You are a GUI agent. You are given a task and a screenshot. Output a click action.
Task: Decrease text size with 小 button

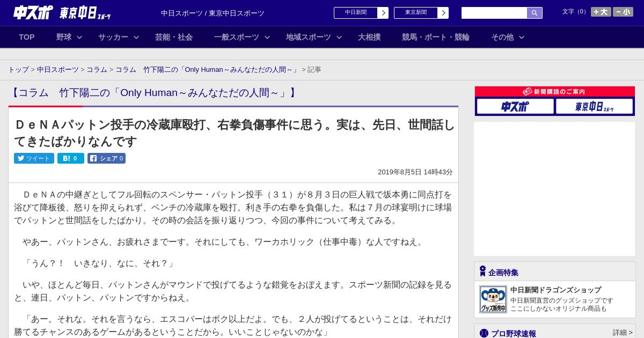pyautogui.click(x=623, y=12)
